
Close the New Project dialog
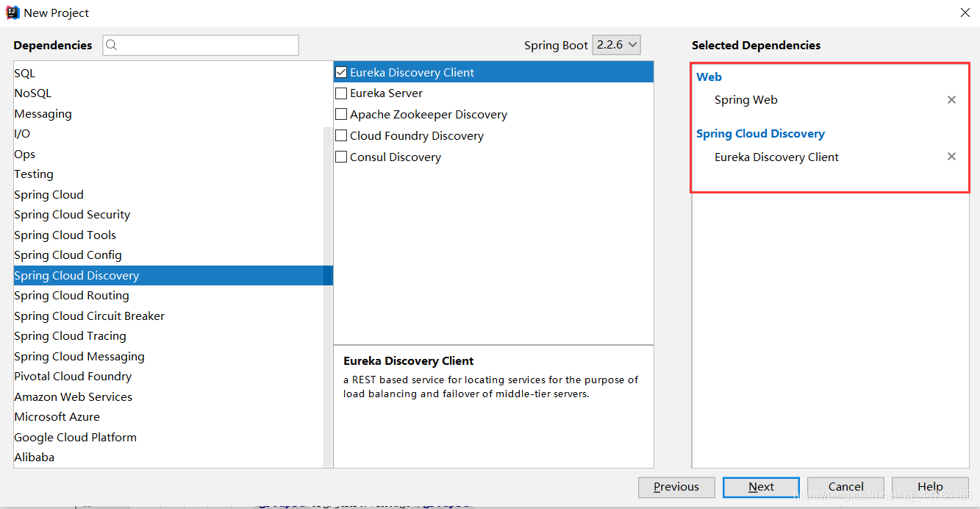[x=965, y=13]
